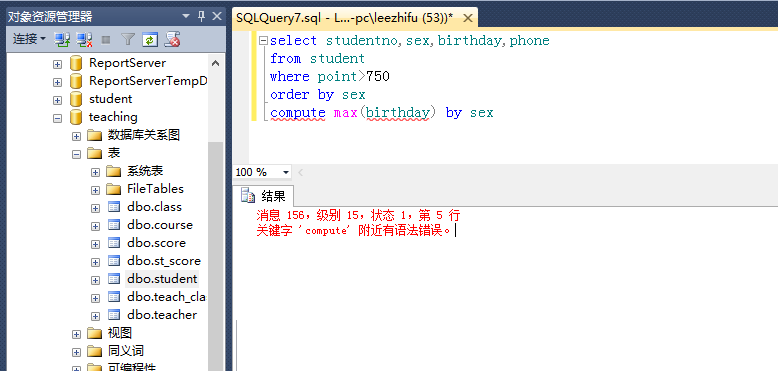Click the filter funnel icon

[x=128, y=40]
